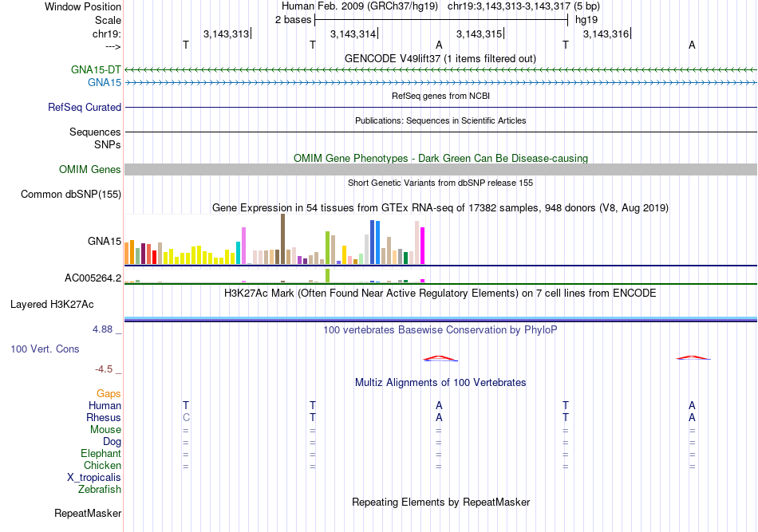Screen dimensions: 758x532
Task: Click the 3,143,313 coordinate on the ruler
Action: (227, 33)
